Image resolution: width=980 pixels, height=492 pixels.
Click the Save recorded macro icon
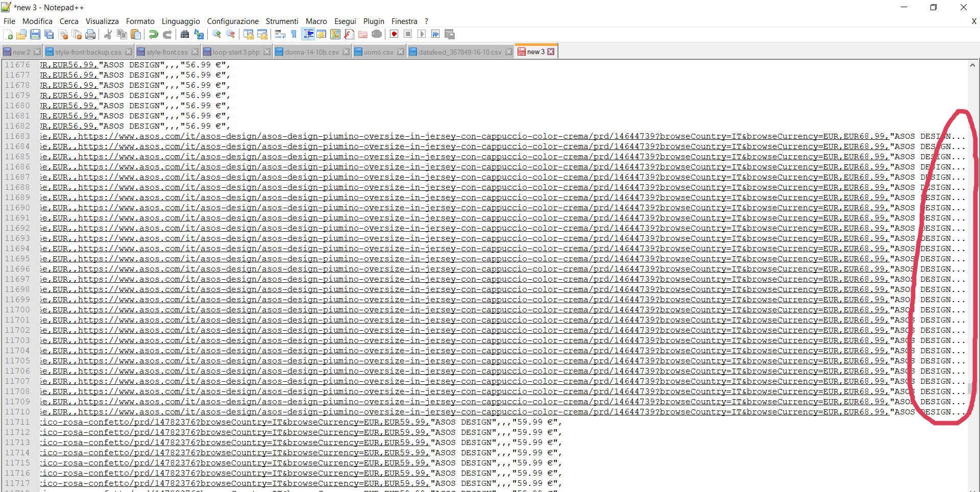coord(450,34)
